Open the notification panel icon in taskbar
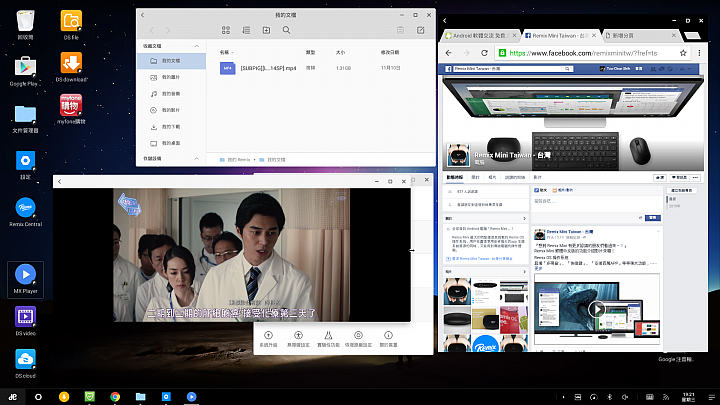The image size is (720, 405). (x=711, y=397)
